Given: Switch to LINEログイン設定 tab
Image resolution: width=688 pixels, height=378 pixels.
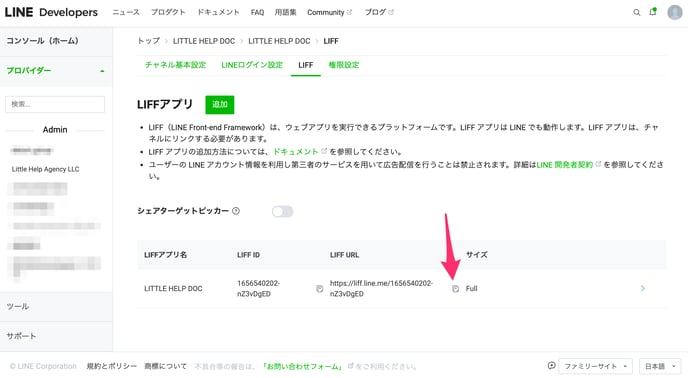Looking at the screenshot, I should pos(252,65).
